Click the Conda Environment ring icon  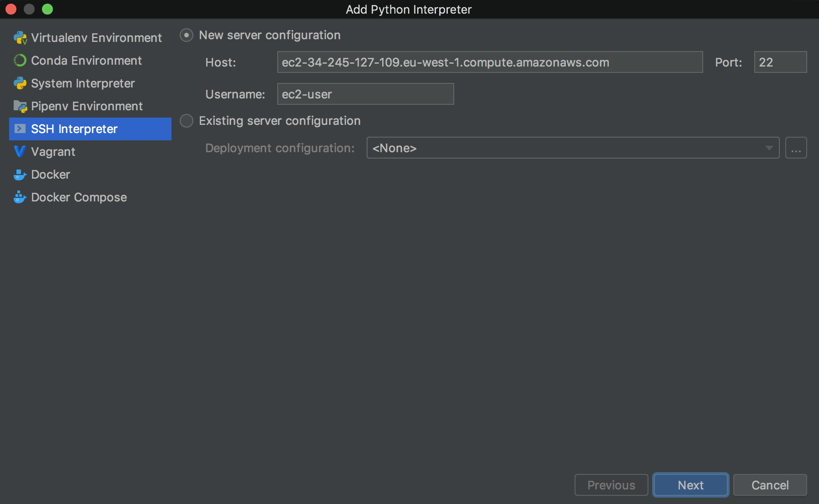20,61
